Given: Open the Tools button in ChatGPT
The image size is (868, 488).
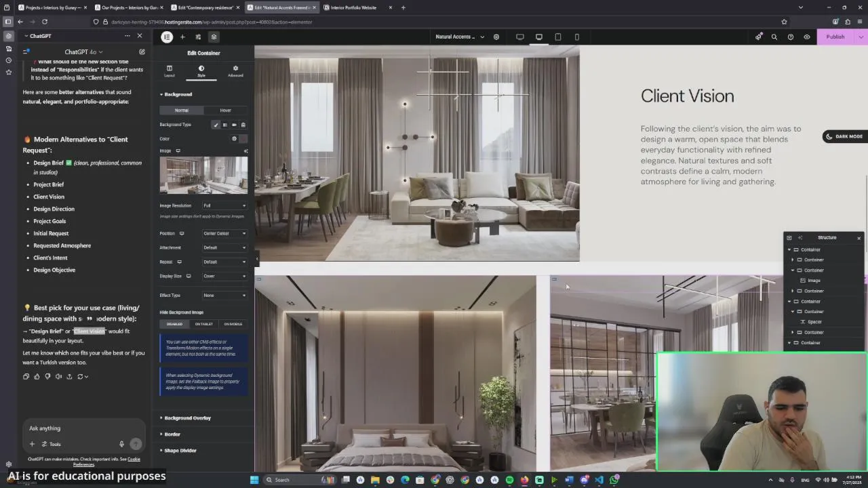Looking at the screenshot, I should [x=52, y=445].
